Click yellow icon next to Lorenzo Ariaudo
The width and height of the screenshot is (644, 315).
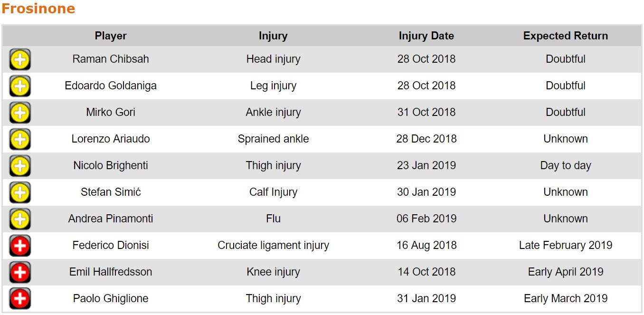[20, 139]
